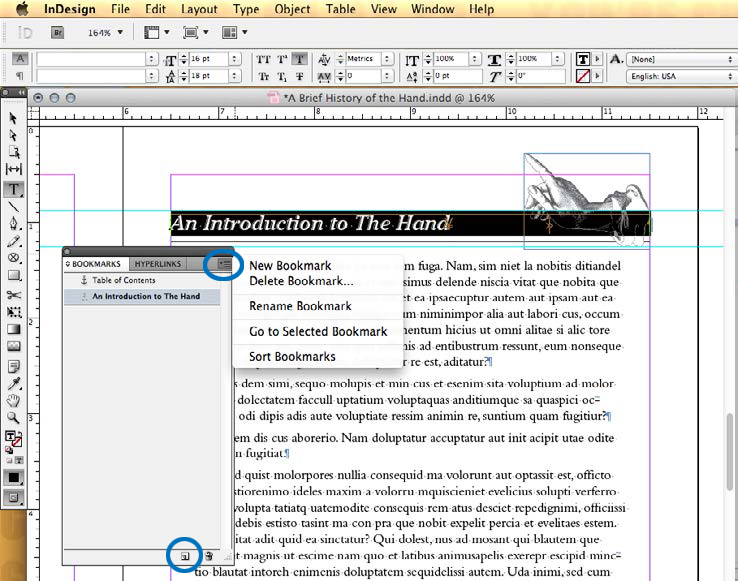Open the 164% zoom level dropdown
738x581 pixels.
tap(104, 32)
